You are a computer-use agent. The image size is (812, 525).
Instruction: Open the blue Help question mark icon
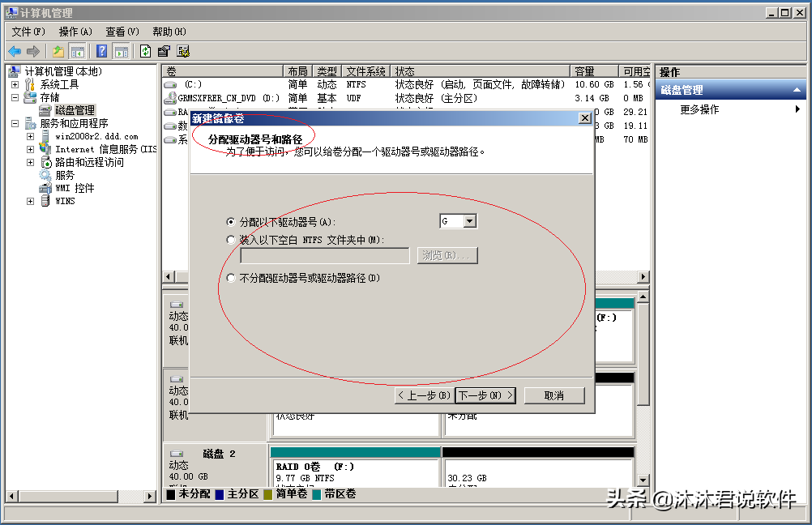[x=102, y=51]
